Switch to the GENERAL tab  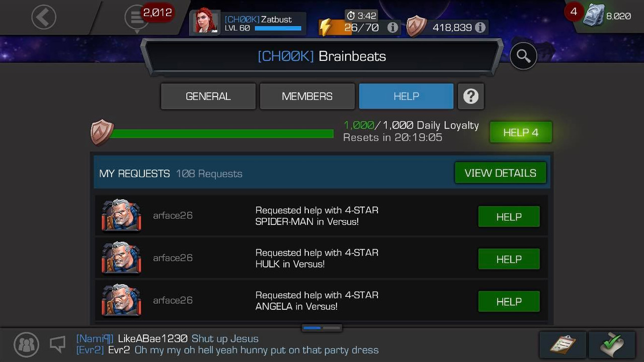click(x=208, y=96)
